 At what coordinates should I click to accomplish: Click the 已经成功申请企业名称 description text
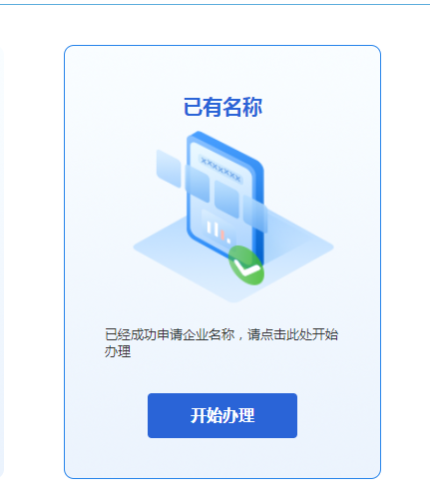170,334
